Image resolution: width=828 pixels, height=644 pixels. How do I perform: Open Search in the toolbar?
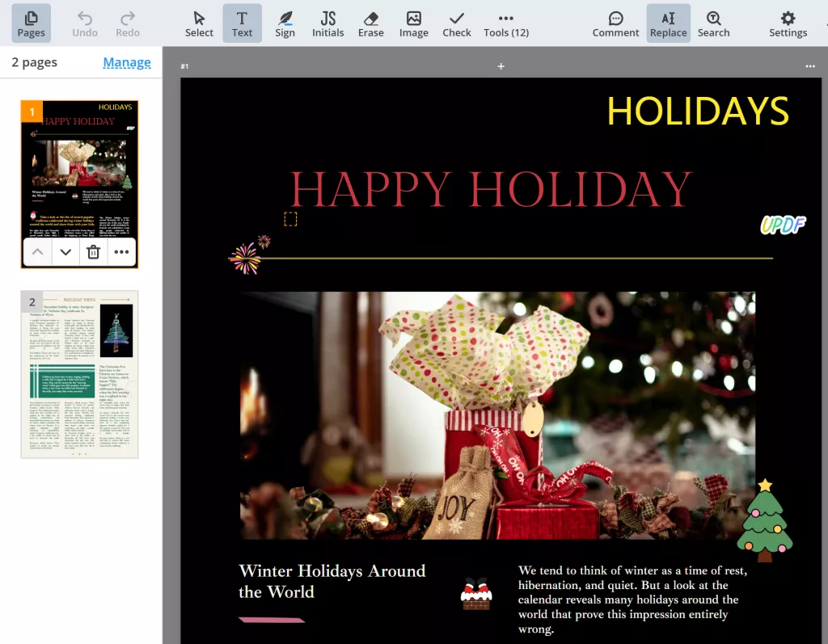click(713, 23)
